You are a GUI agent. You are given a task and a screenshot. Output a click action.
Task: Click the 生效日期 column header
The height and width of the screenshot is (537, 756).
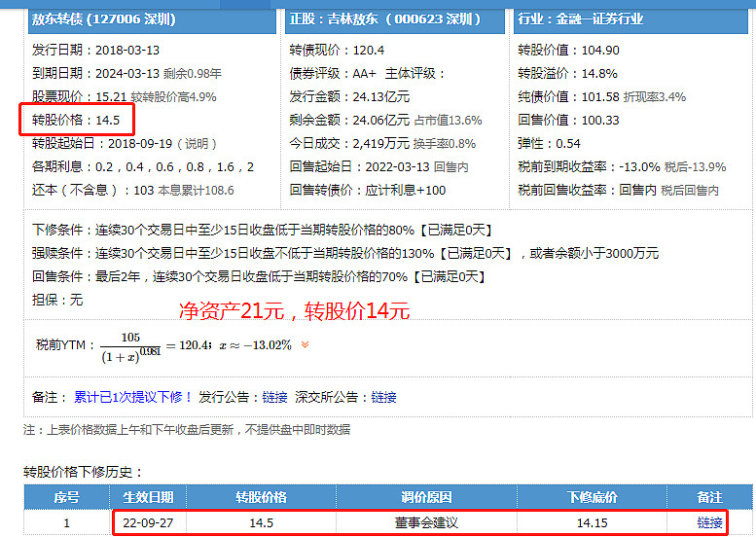point(148,497)
